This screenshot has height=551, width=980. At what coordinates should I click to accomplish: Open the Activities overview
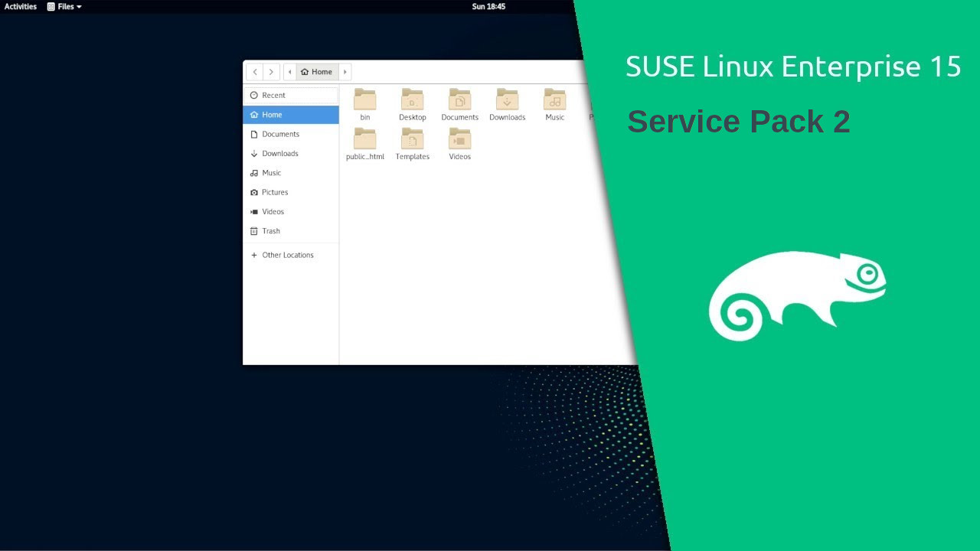pos(21,6)
